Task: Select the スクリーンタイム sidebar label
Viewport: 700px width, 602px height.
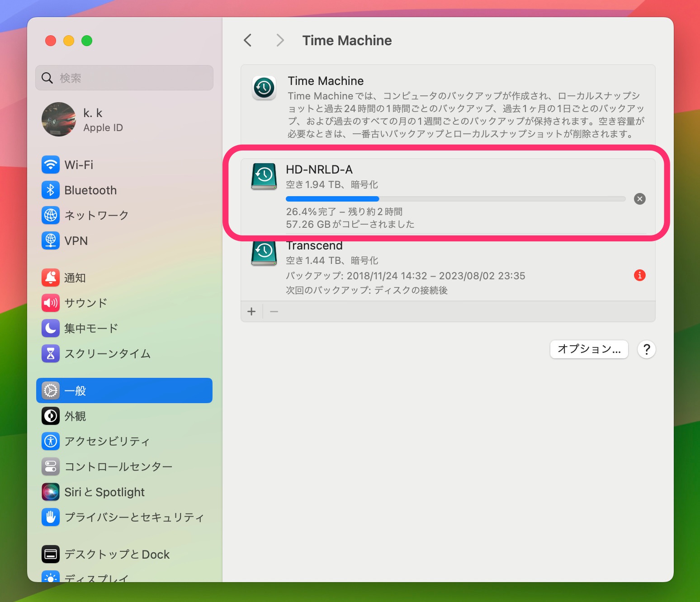Action: [x=108, y=353]
